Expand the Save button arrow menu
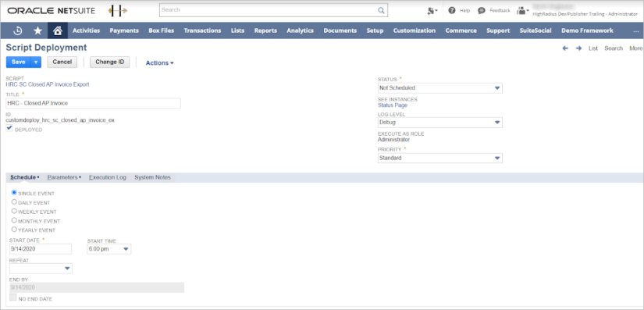Screen dimensions: 644x310 (36, 62)
